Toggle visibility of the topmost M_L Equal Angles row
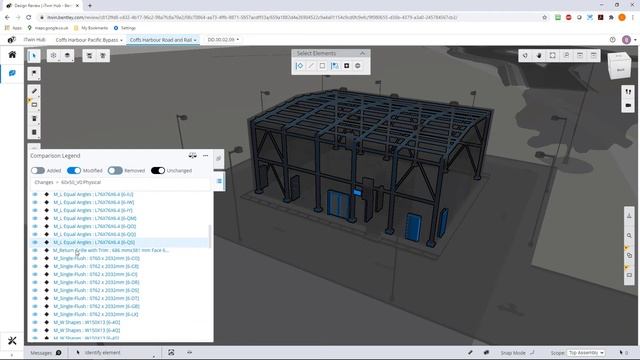Viewport: 640px width, 360px height. (35, 194)
